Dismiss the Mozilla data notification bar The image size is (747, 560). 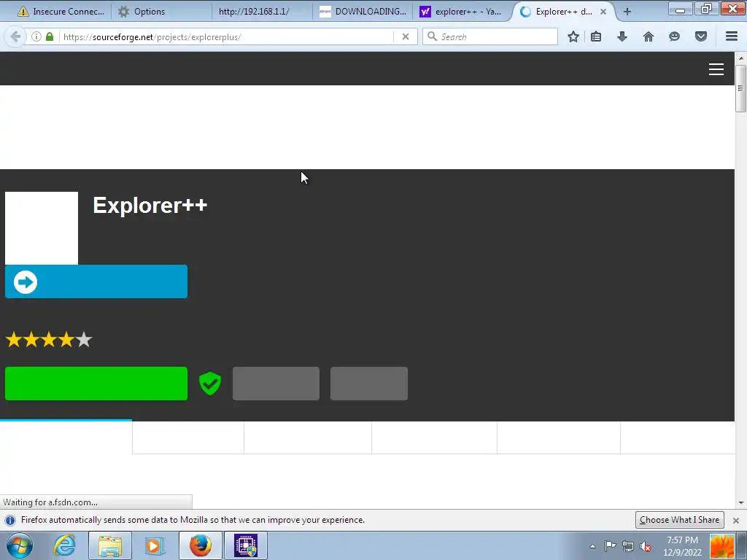tap(735, 521)
